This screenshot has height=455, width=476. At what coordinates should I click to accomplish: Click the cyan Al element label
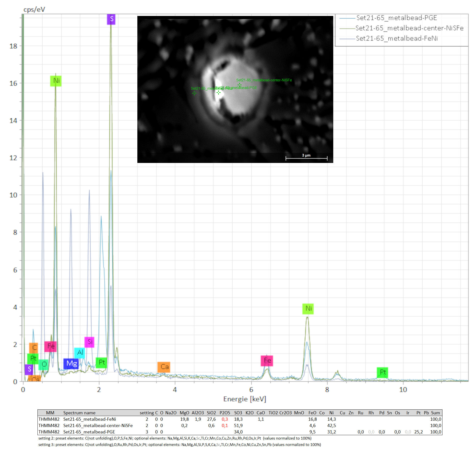coord(80,353)
